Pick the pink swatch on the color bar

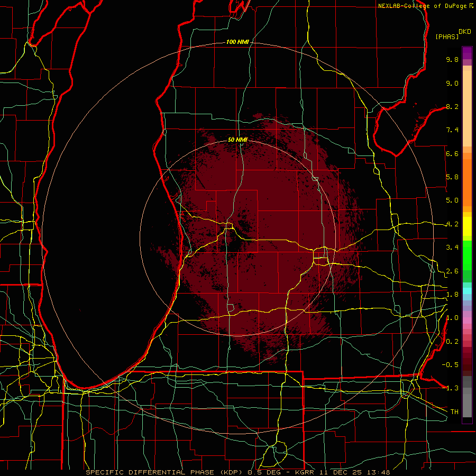tap(467, 321)
